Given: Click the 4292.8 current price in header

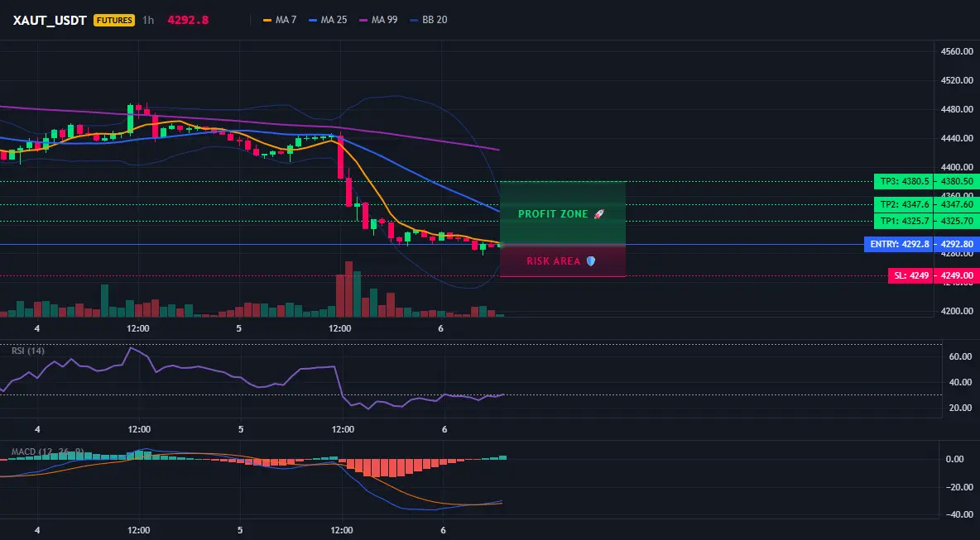Looking at the screenshot, I should [x=188, y=20].
